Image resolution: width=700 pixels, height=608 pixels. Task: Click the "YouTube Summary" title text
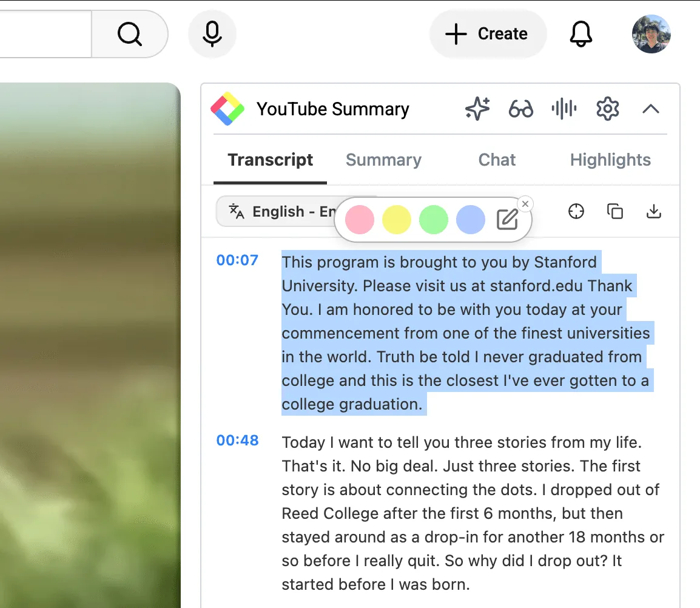click(x=332, y=109)
